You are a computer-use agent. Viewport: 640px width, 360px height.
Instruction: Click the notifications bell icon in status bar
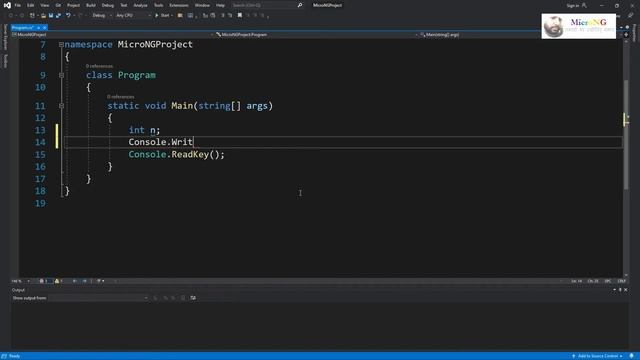click(x=631, y=356)
